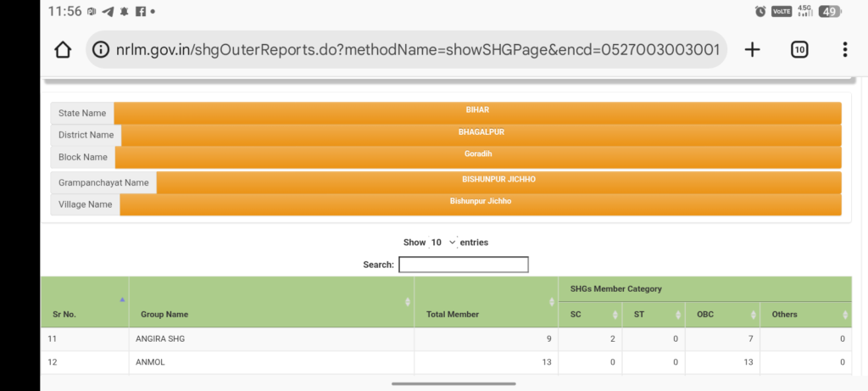Click the BHAGALPUR district name bar
The width and height of the screenshot is (868, 391).
coord(481,135)
